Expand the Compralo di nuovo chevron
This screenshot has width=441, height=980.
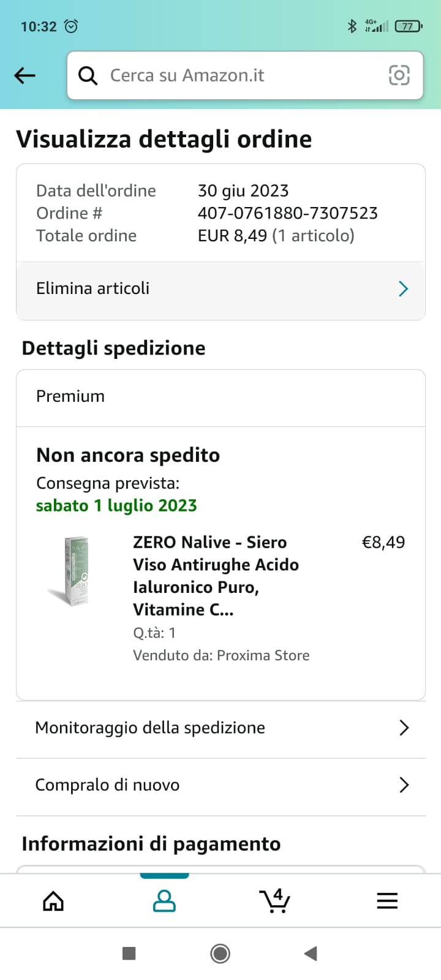(404, 785)
